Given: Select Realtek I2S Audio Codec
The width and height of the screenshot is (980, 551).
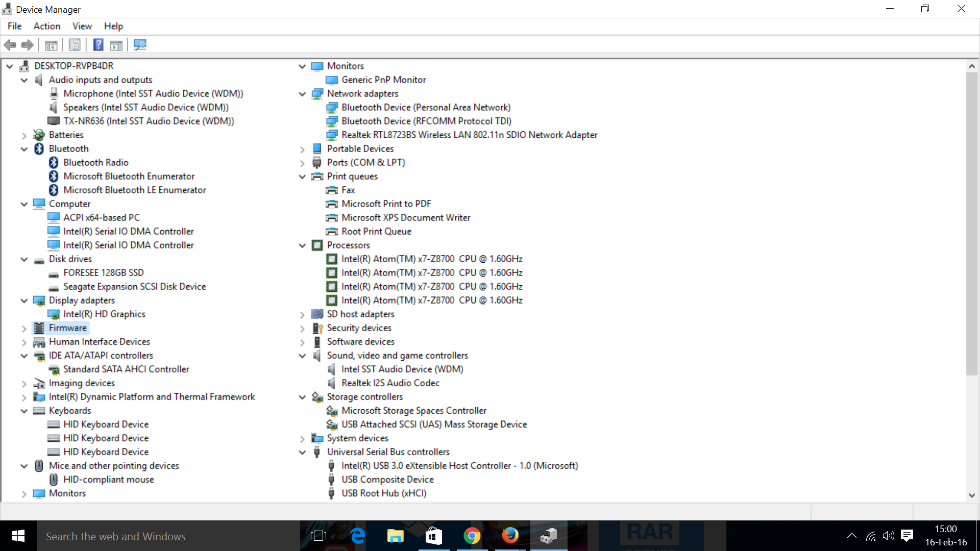Looking at the screenshot, I should (x=390, y=383).
